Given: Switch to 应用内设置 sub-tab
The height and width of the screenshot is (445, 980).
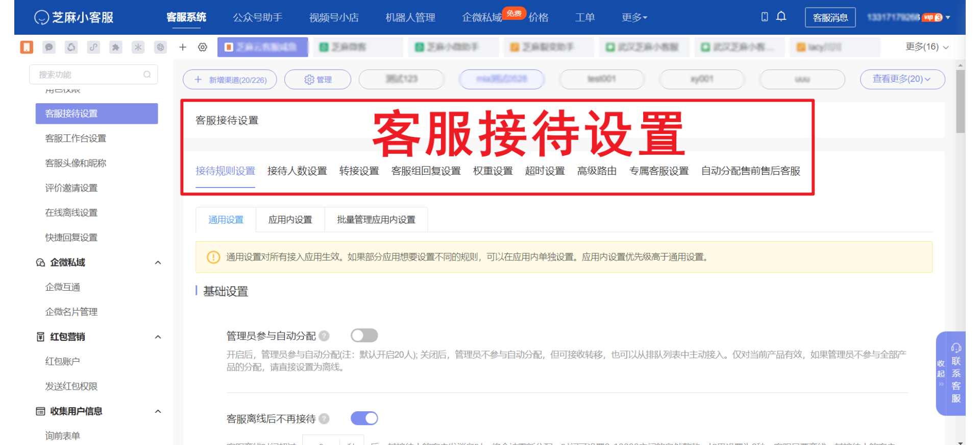Looking at the screenshot, I should pyautogui.click(x=290, y=220).
